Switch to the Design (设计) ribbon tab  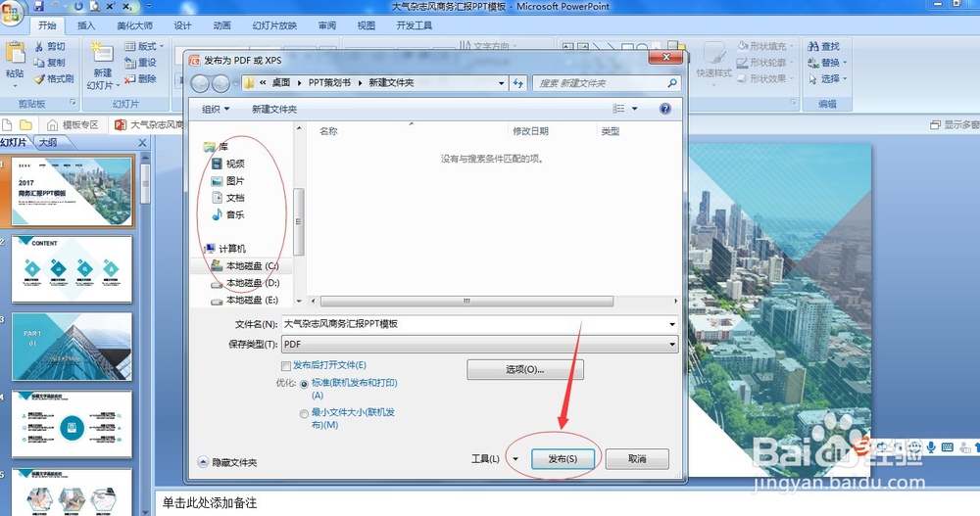coord(182,25)
